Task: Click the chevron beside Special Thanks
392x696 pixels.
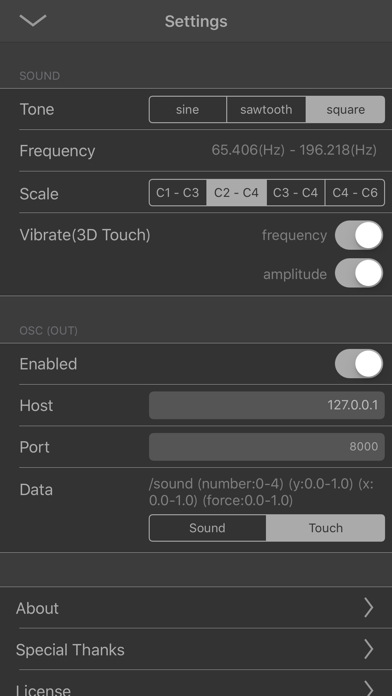Action: point(368,649)
